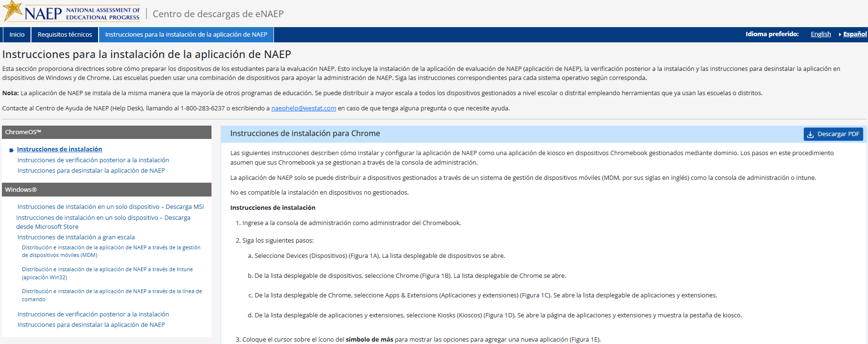
Task: Click the NAEP star logo
Action: coord(13,11)
